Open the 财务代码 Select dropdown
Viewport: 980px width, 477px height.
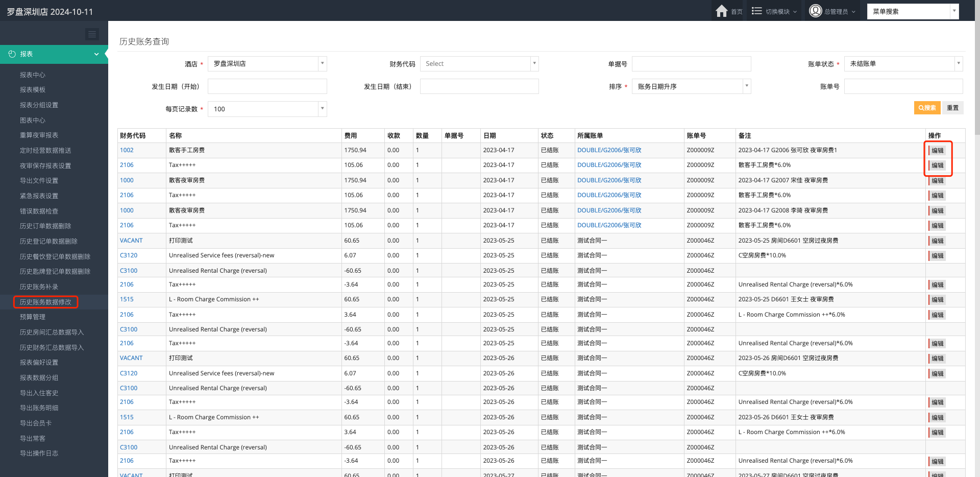(x=479, y=64)
